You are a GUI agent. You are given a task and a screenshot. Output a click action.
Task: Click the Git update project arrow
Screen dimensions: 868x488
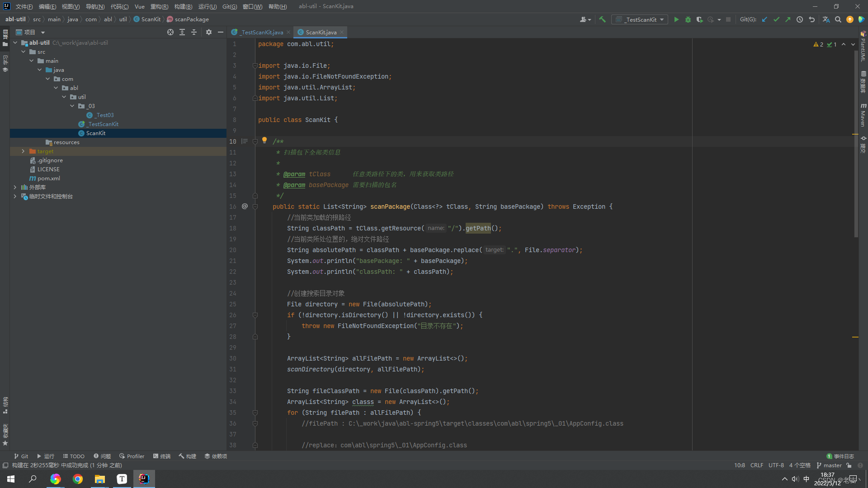[x=764, y=19]
